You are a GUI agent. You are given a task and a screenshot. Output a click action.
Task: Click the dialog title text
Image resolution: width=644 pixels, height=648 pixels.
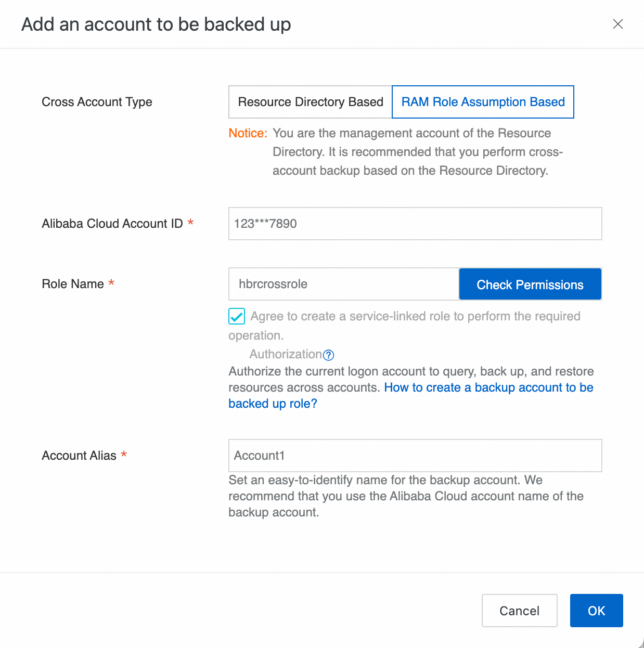coord(156,24)
